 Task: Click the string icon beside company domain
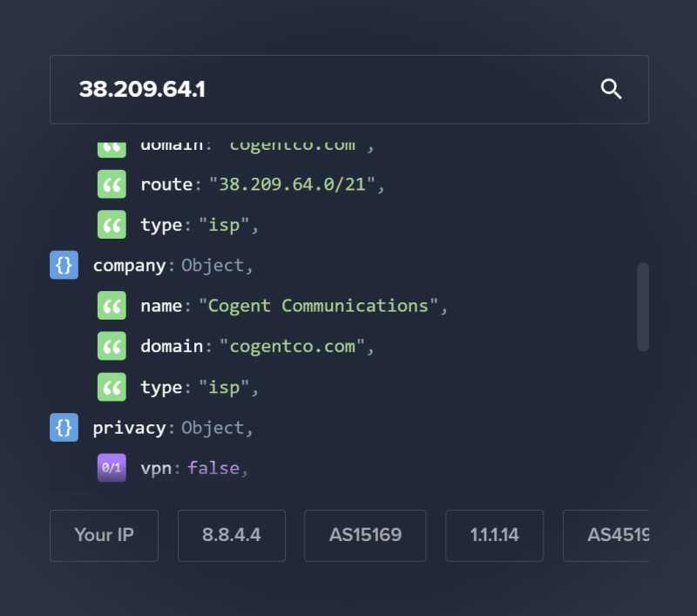click(112, 347)
